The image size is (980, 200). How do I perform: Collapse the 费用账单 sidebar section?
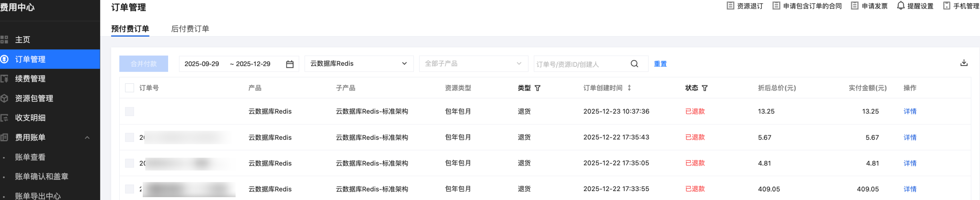[87, 137]
